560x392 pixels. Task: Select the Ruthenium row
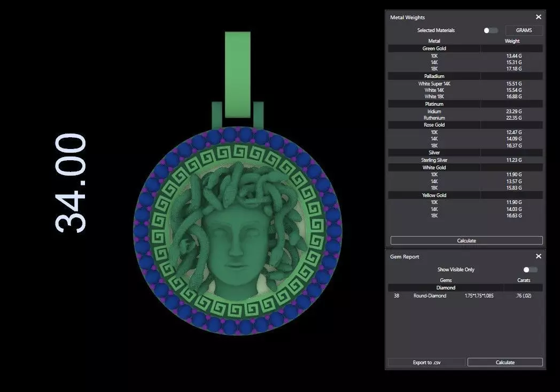point(465,118)
